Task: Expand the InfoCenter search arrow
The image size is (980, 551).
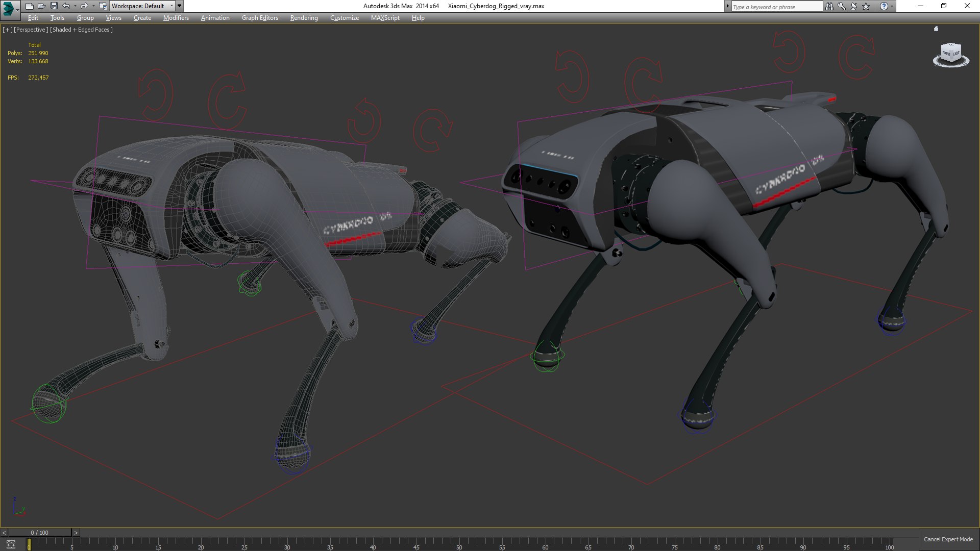Action: pyautogui.click(x=728, y=6)
